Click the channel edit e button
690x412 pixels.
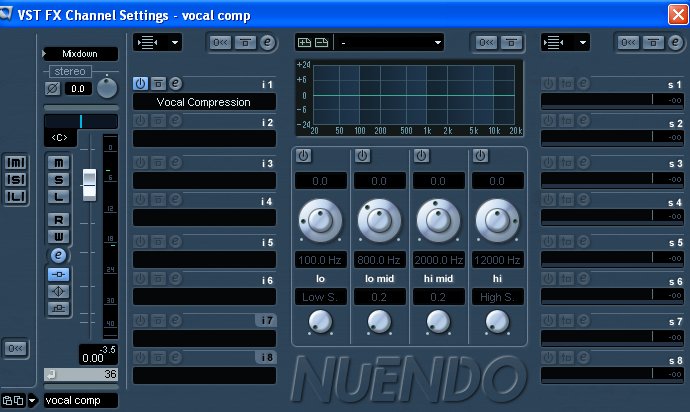[58, 255]
